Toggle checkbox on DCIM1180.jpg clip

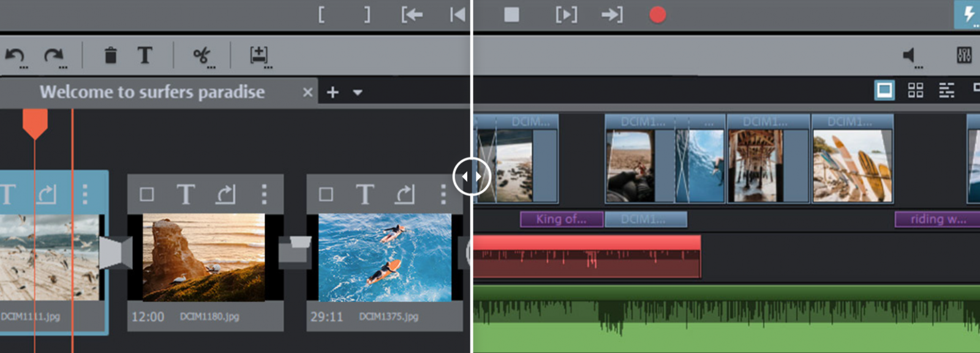[x=146, y=195]
